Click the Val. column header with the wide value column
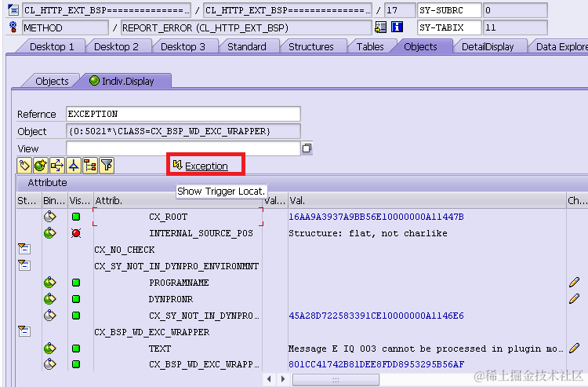588x387 pixels. [x=426, y=201]
